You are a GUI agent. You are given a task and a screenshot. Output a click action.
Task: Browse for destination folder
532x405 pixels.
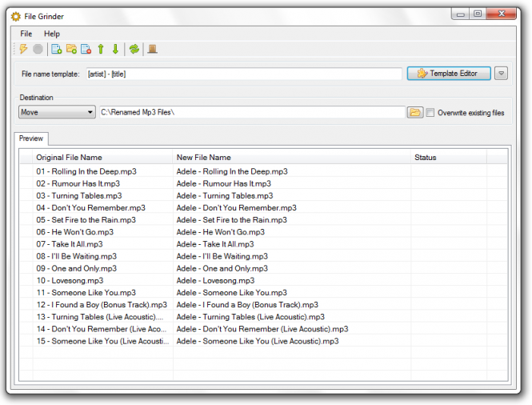tap(414, 113)
